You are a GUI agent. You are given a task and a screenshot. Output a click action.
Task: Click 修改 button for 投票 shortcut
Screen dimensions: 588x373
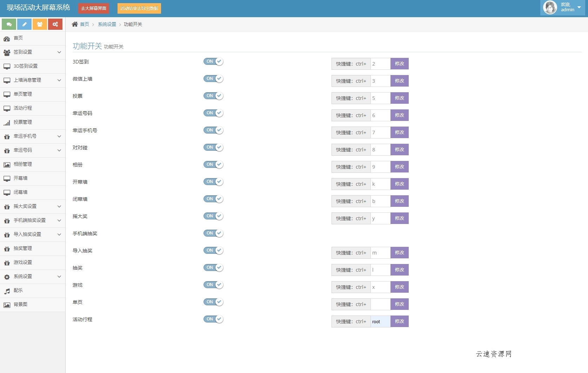[399, 98]
